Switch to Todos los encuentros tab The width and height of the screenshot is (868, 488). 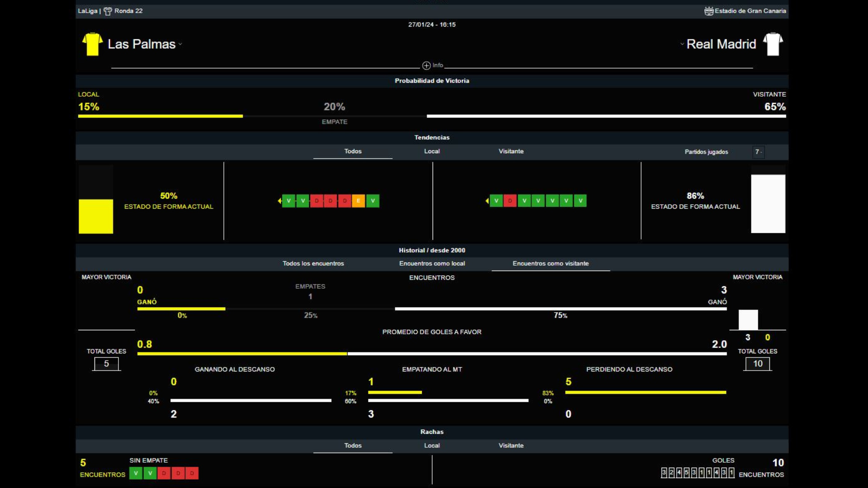click(313, 263)
